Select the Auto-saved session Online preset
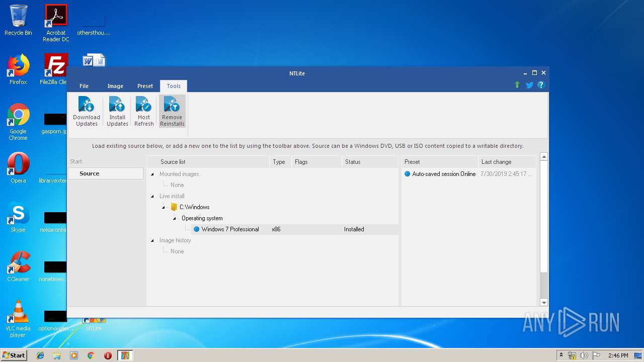Viewport: 644px width, 362px height. coord(444,174)
